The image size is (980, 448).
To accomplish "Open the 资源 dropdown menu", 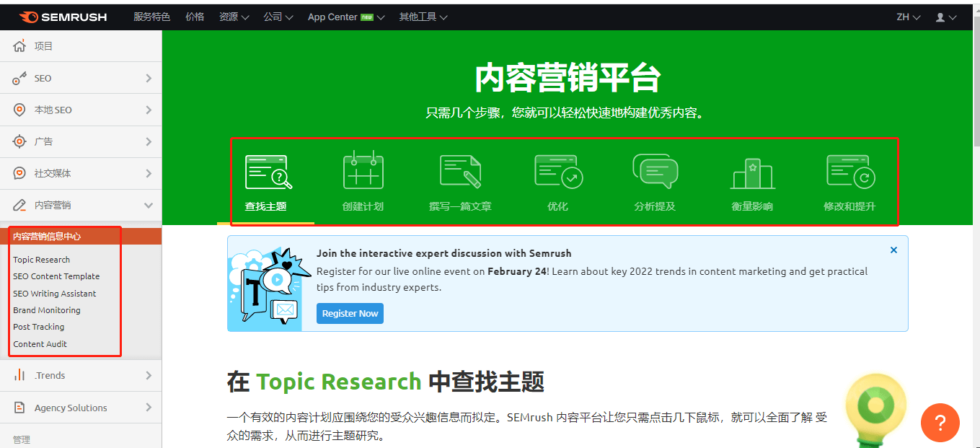I will tap(234, 17).
